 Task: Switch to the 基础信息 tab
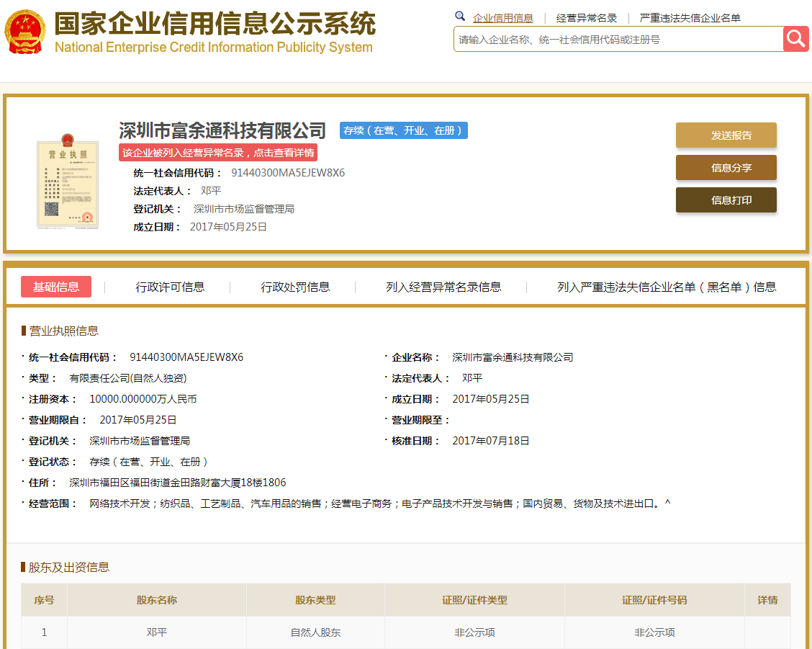pos(56,287)
